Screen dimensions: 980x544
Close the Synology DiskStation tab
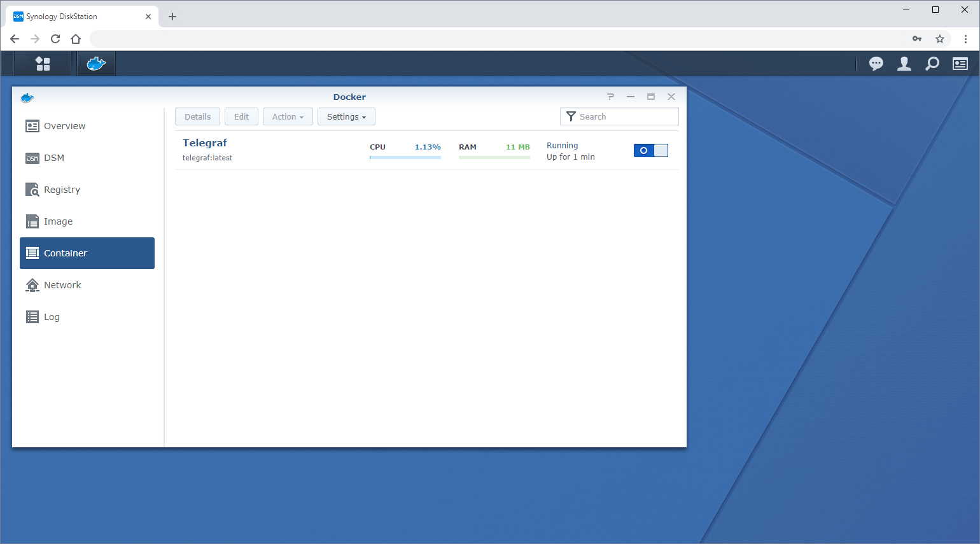point(148,17)
